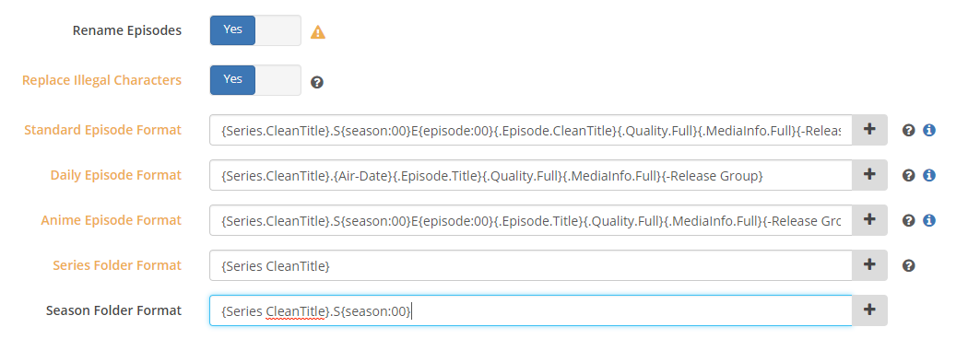Click help icon next to Replace Illegal Characters

(317, 82)
